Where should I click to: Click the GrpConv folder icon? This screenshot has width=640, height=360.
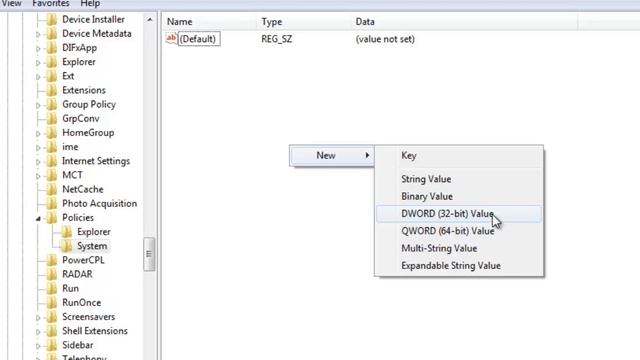(x=52, y=118)
